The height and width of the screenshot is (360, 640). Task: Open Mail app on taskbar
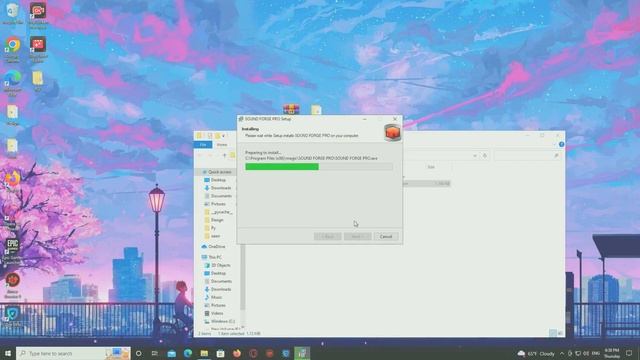pyautogui.click(x=172, y=353)
